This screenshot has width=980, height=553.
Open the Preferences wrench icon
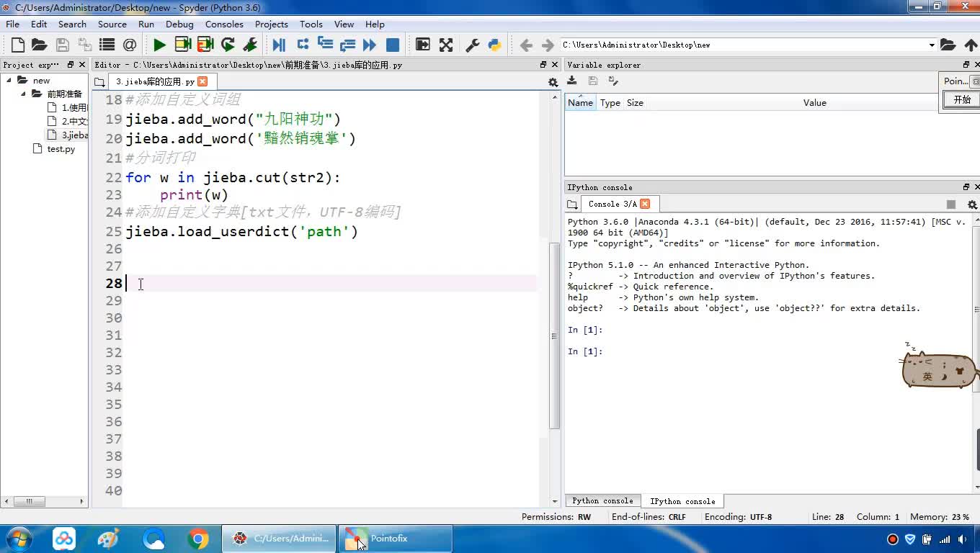tap(473, 45)
